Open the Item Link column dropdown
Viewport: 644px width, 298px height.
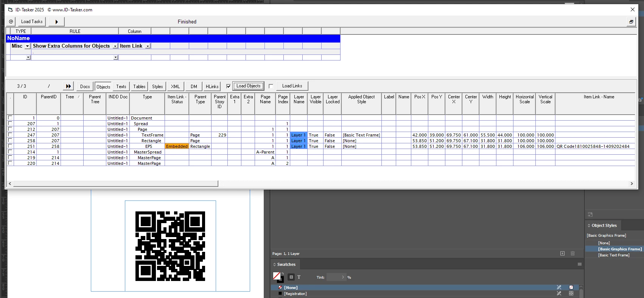click(x=148, y=46)
